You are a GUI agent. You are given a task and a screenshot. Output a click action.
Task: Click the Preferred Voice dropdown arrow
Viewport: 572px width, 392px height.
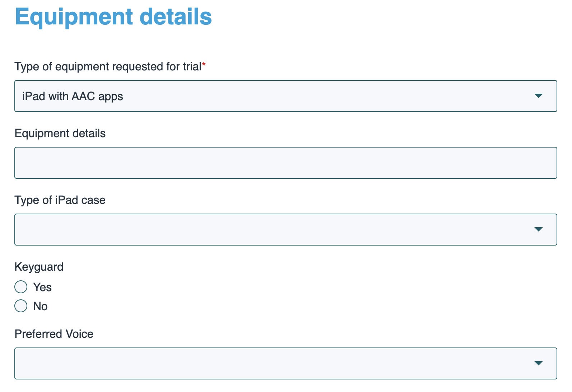[538, 363]
